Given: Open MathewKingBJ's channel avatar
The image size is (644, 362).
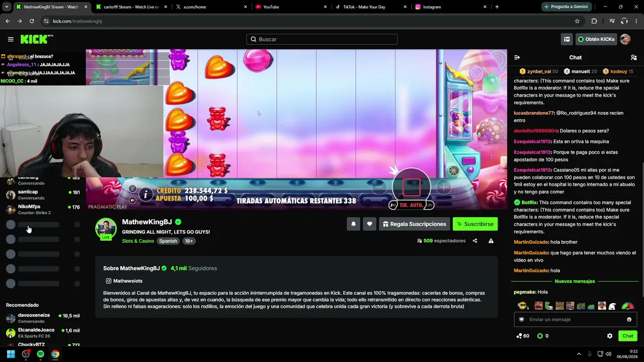Looking at the screenshot, I should [x=106, y=229].
